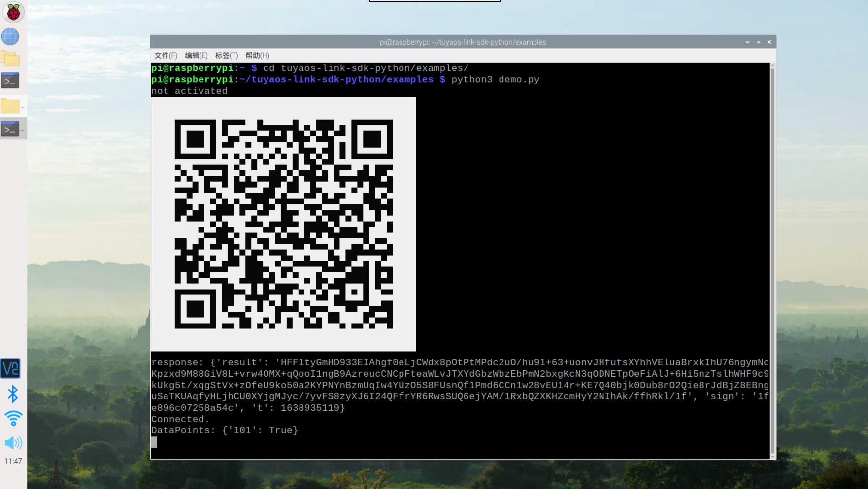Open the Bluetooth menu
This screenshot has width=868, height=489.
13,394
